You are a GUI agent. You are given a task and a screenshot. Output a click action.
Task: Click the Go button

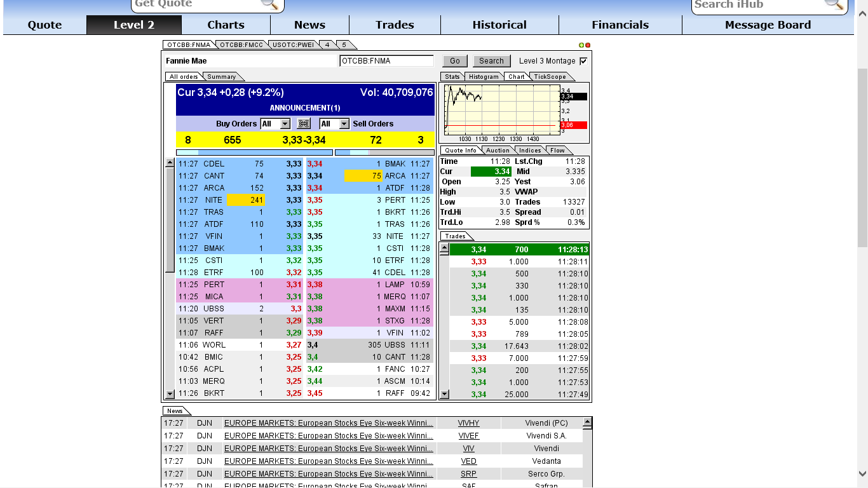pyautogui.click(x=455, y=60)
